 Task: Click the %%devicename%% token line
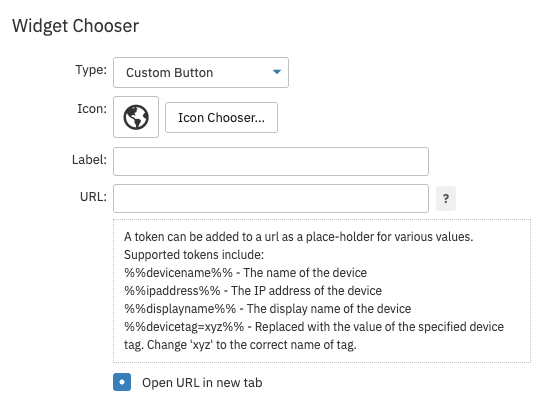click(245, 273)
